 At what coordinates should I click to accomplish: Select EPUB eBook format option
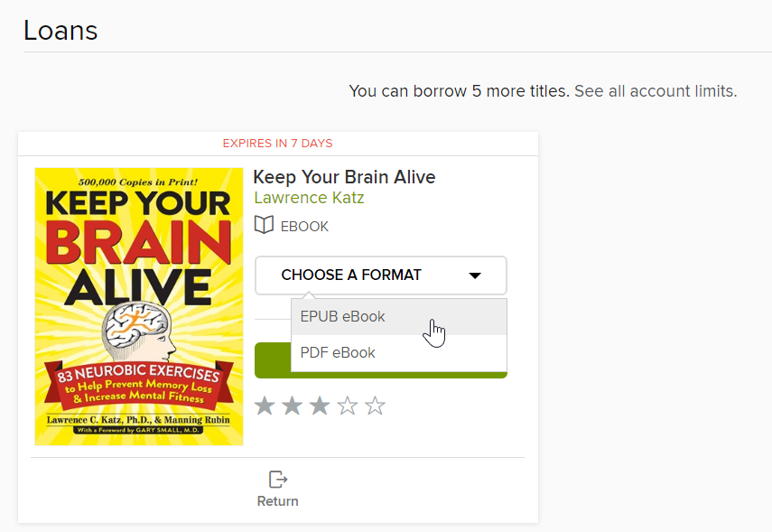[x=399, y=317]
